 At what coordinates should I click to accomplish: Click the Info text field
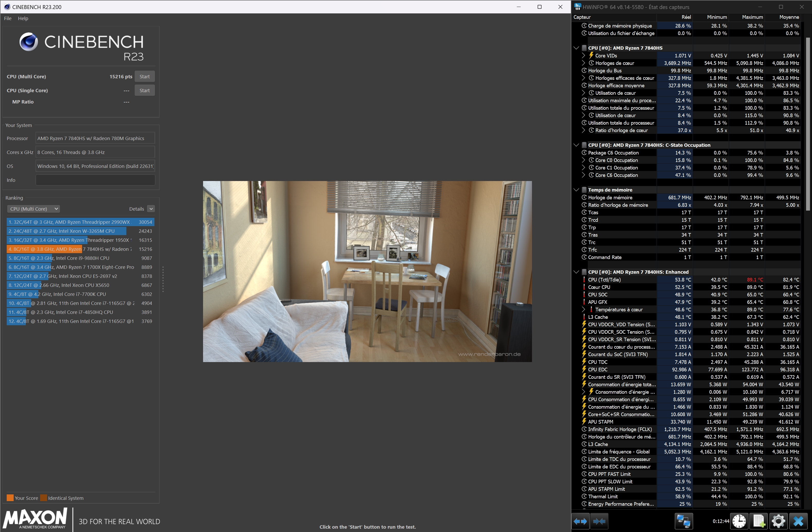point(95,180)
